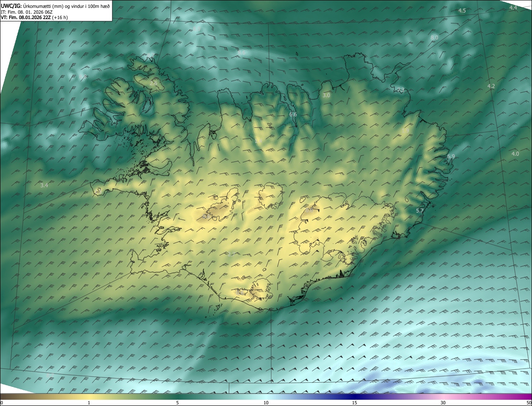Click the color scale tick labeled 15
Viewport: 532px width, 406px height.
click(x=355, y=403)
